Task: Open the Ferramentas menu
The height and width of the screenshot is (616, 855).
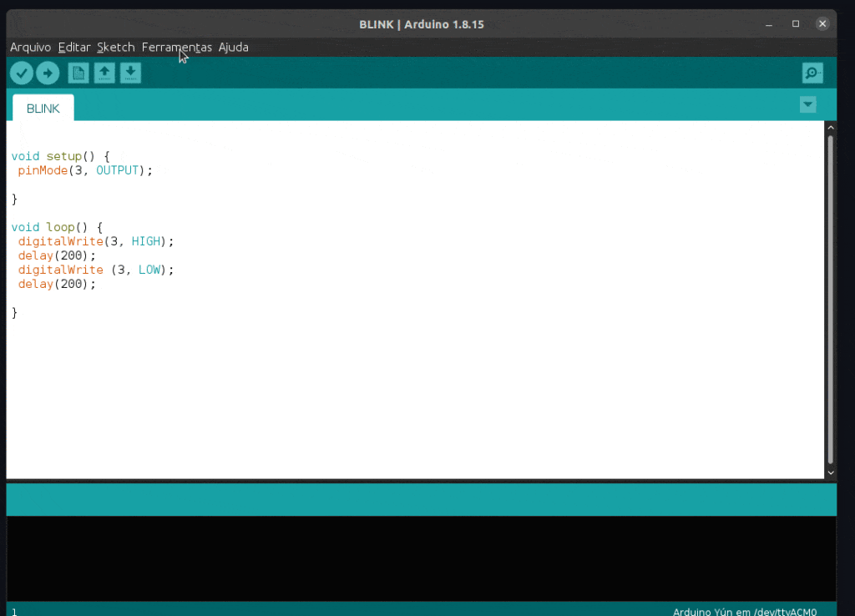Action: pos(176,47)
